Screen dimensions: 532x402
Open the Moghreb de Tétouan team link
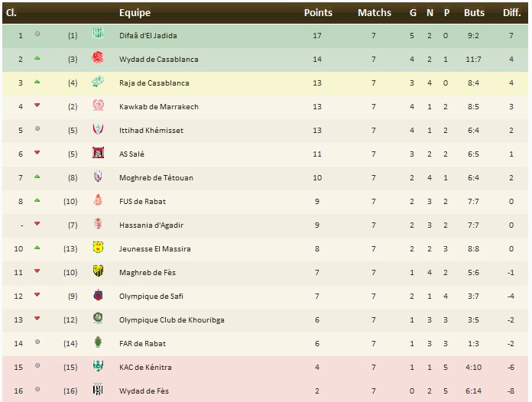pos(156,177)
